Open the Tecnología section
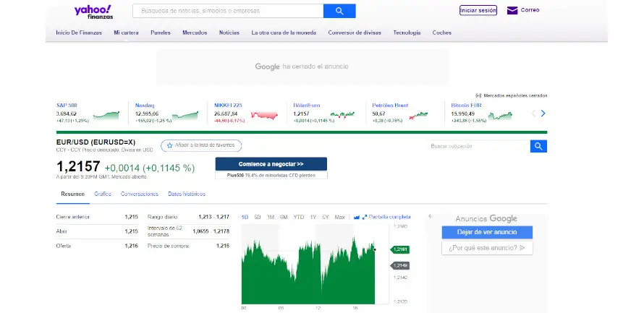 coord(407,33)
